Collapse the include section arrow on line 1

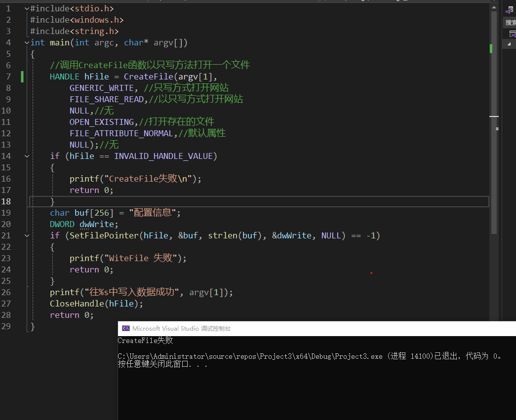[27, 8]
